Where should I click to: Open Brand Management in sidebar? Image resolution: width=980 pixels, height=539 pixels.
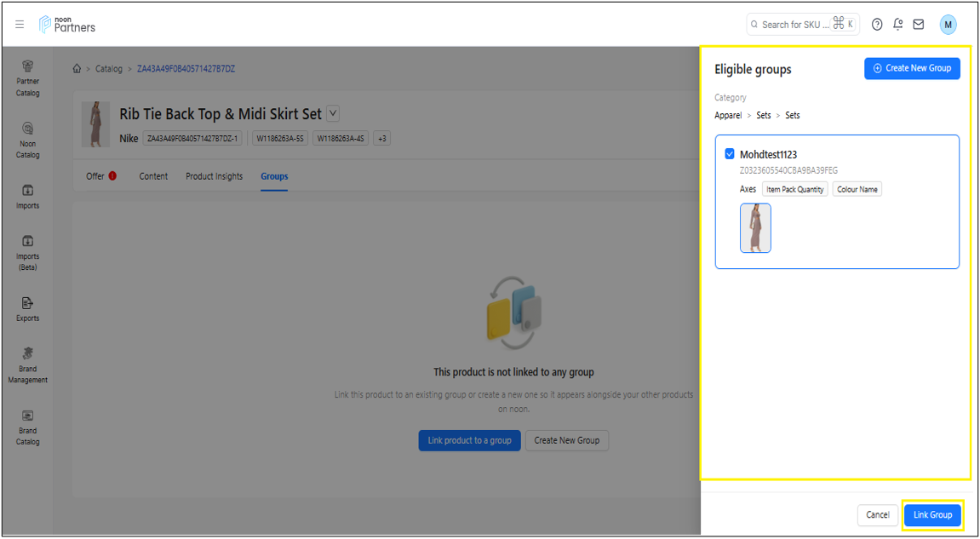[28, 364]
